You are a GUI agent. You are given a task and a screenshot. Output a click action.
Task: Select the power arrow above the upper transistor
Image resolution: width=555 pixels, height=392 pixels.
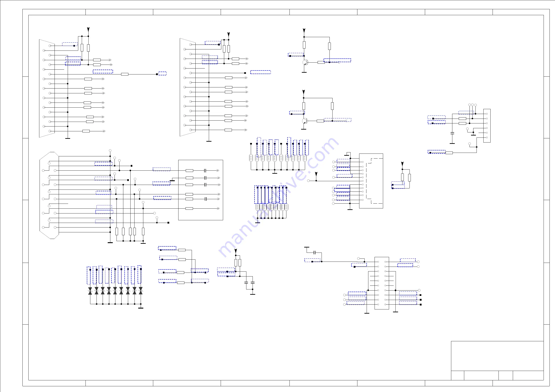(x=304, y=31)
